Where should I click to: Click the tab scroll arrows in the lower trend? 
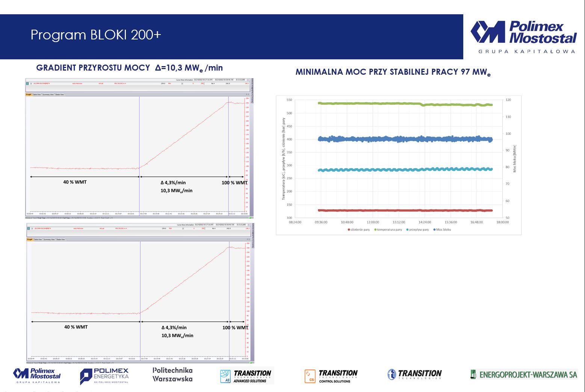click(248, 239)
